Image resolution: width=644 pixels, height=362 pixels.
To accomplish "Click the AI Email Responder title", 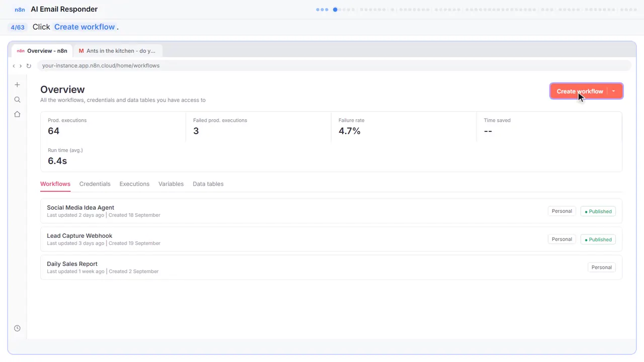I will pyautogui.click(x=64, y=9).
